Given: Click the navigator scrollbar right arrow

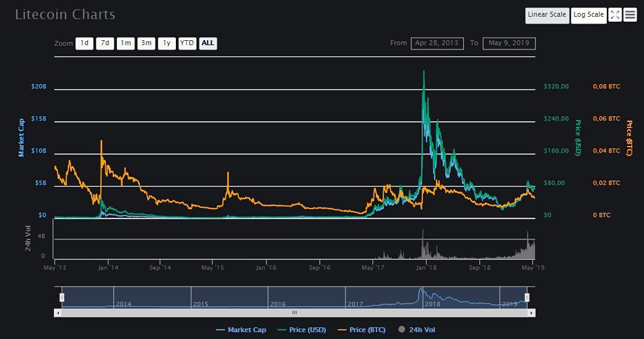Looking at the screenshot, I should tap(531, 313).
